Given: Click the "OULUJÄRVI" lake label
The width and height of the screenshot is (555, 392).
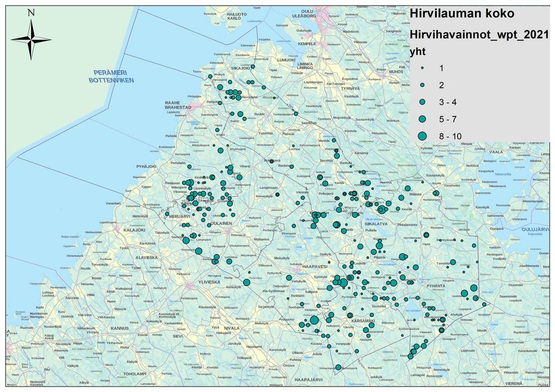Looking at the screenshot, I should 535,230.
